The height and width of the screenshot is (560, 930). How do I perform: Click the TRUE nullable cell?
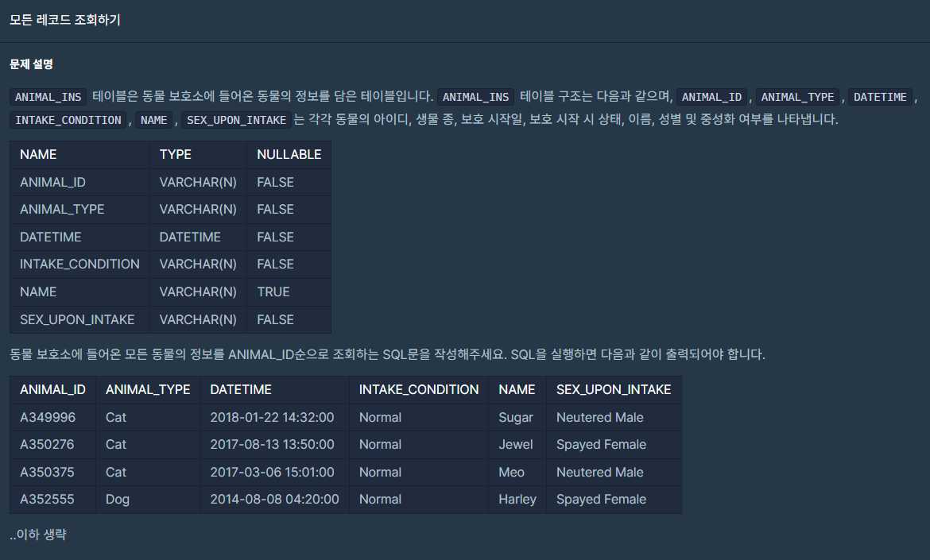pyautogui.click(x=273, y=292)
